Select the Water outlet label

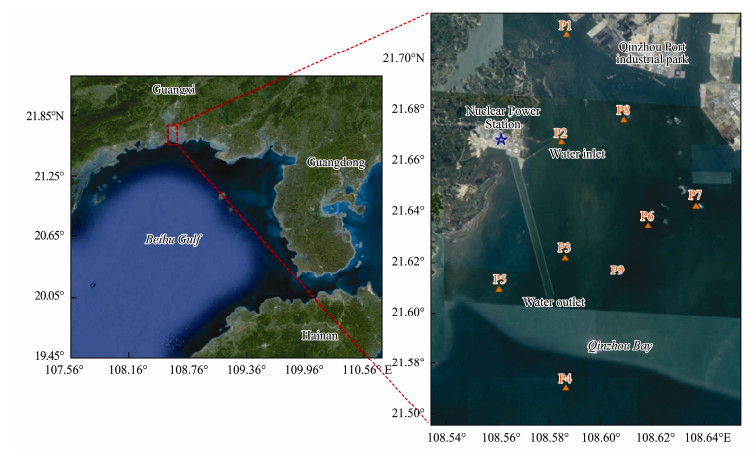point(553,301)
